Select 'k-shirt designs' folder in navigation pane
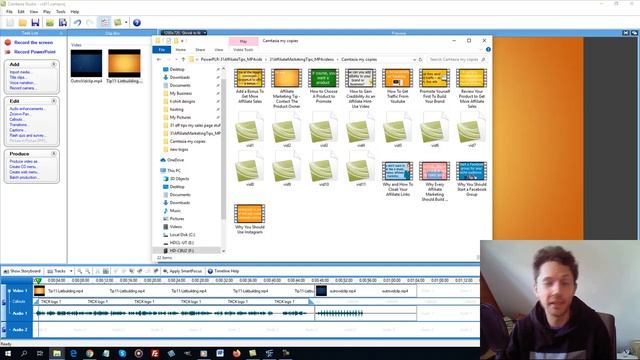The image size is (640, 360). [182, 101]
